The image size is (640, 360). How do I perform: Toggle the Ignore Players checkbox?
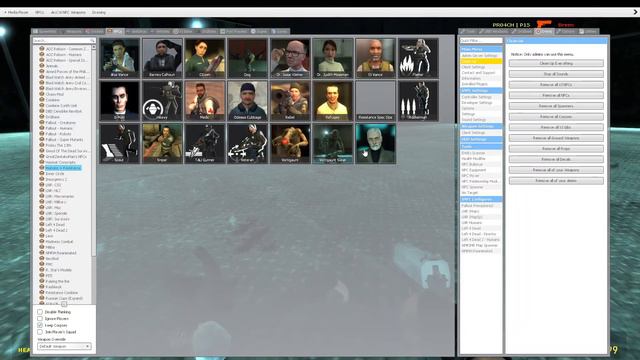(40, 318)
